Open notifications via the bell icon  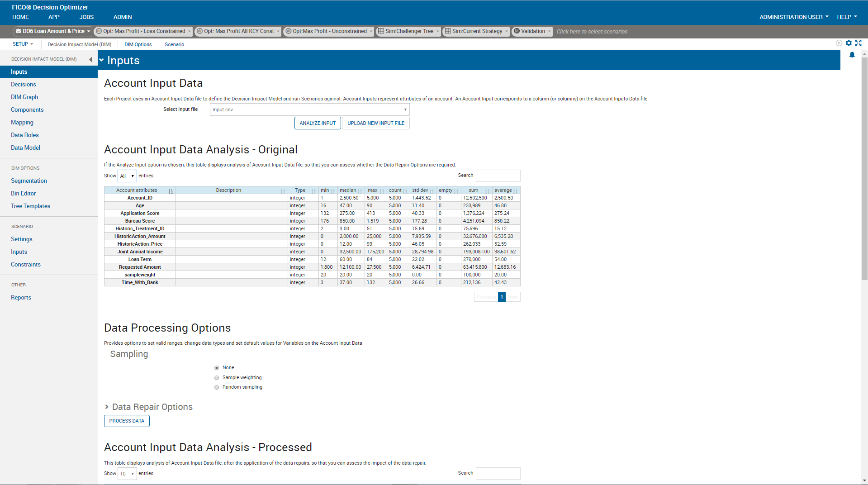(852, 55)
